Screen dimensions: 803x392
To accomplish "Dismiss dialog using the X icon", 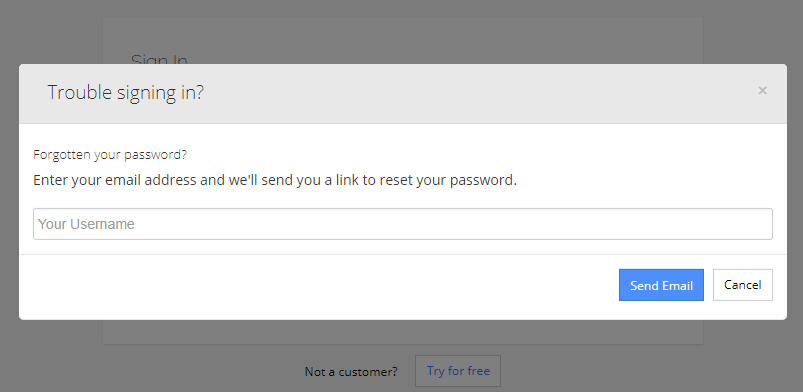I will click(x=762, y=91).
